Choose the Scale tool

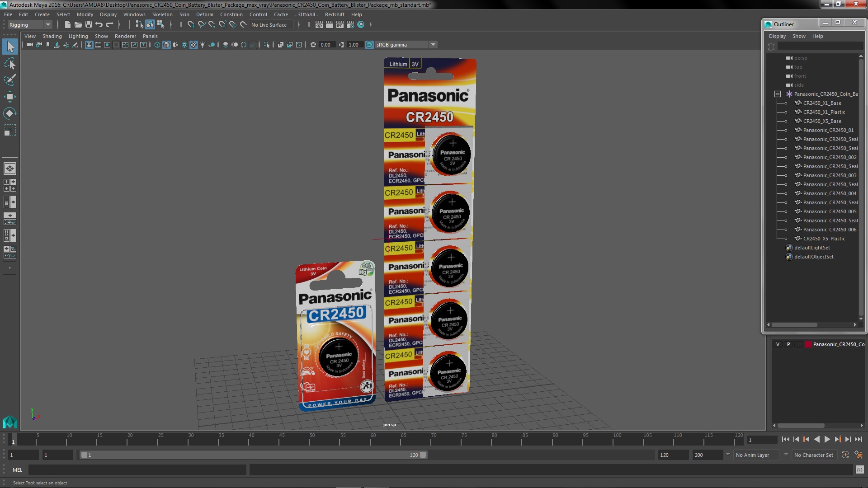tap(10, 130)
